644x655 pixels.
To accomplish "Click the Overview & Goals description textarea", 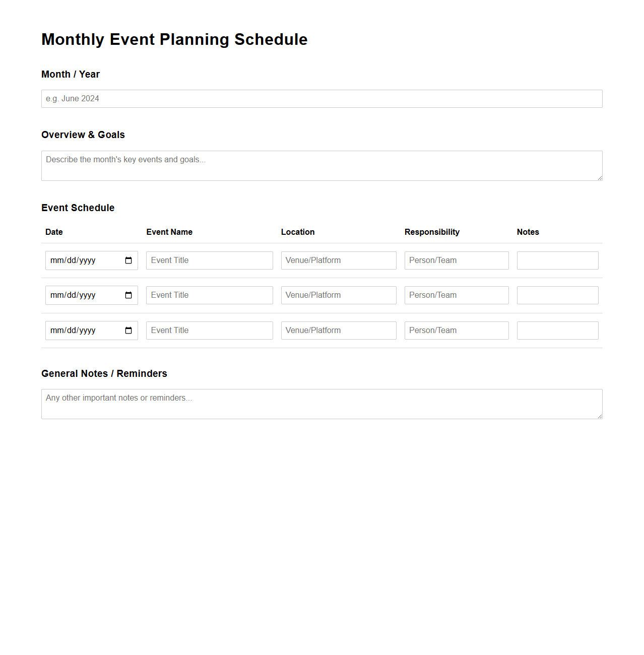I will click(x=321, y=165).
